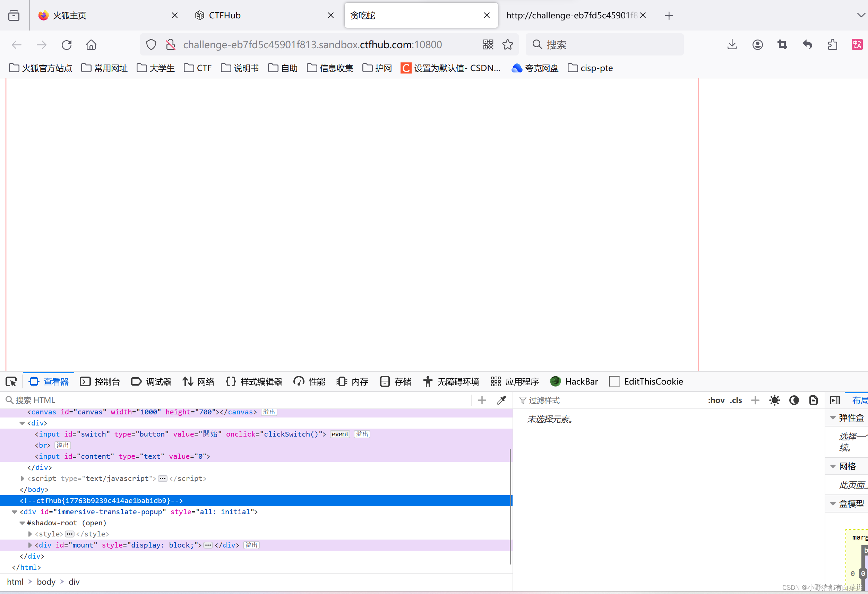Open the tracking protection shield icon
This screenshot has height=594, width=868.
(151, 45)
